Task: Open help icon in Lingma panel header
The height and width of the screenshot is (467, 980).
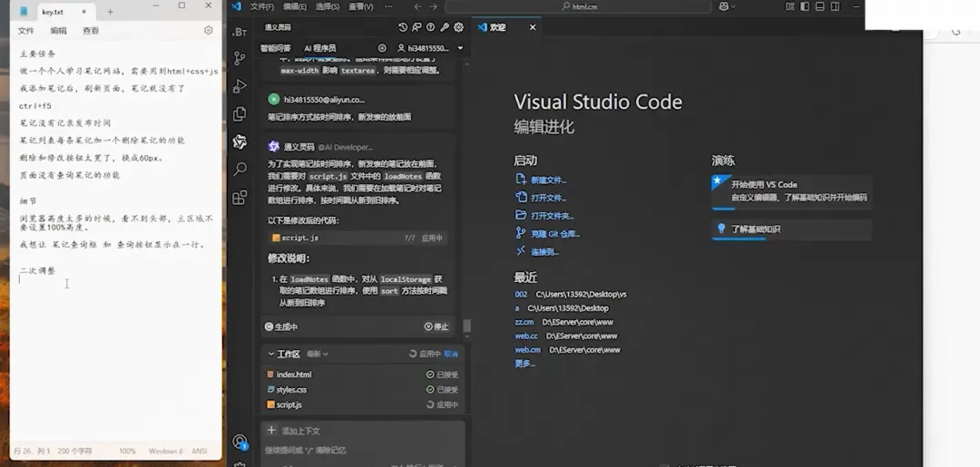Action: 431,27
